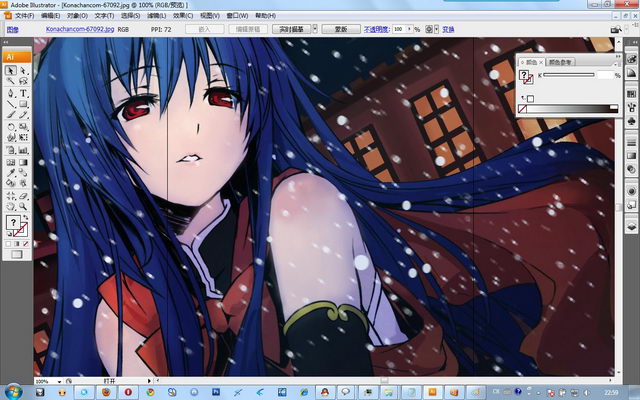Open the Stroke panel icon in dock
Image resolution: width=640 pixels, height=400 pixels.
(x=631, y=142)
